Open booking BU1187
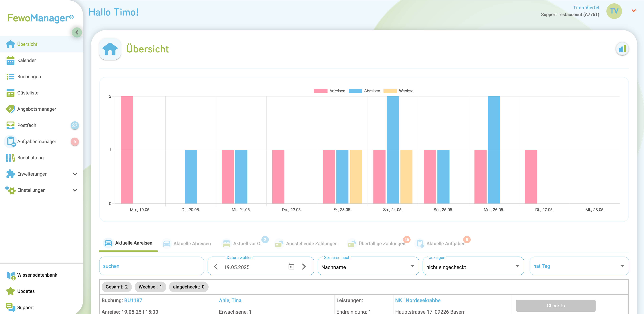 pos(133,300)
